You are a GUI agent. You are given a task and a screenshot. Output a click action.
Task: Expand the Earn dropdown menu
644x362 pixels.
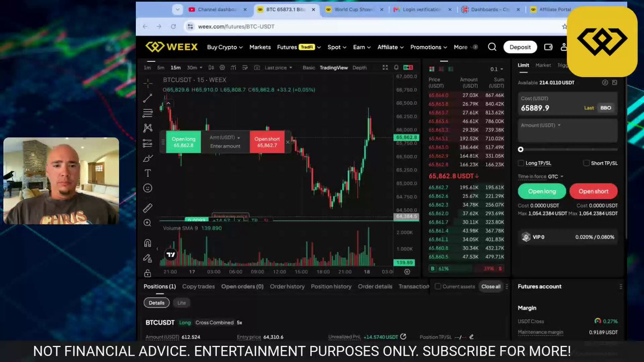[362, 47]
